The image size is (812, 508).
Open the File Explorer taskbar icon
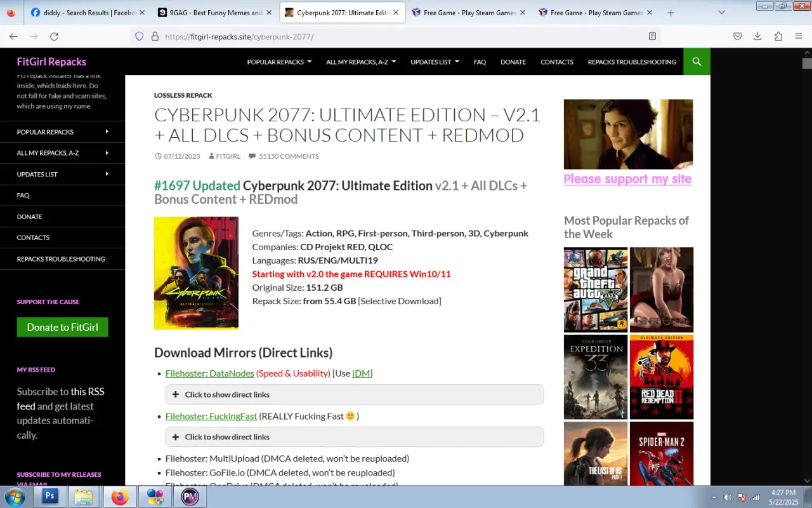(x=84, y=497)
